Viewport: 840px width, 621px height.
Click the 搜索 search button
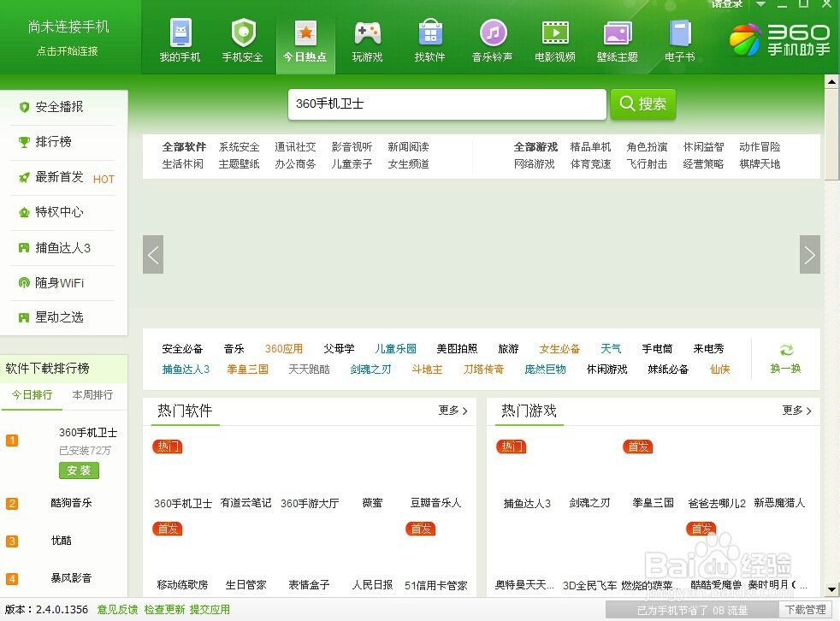(642, 103)
